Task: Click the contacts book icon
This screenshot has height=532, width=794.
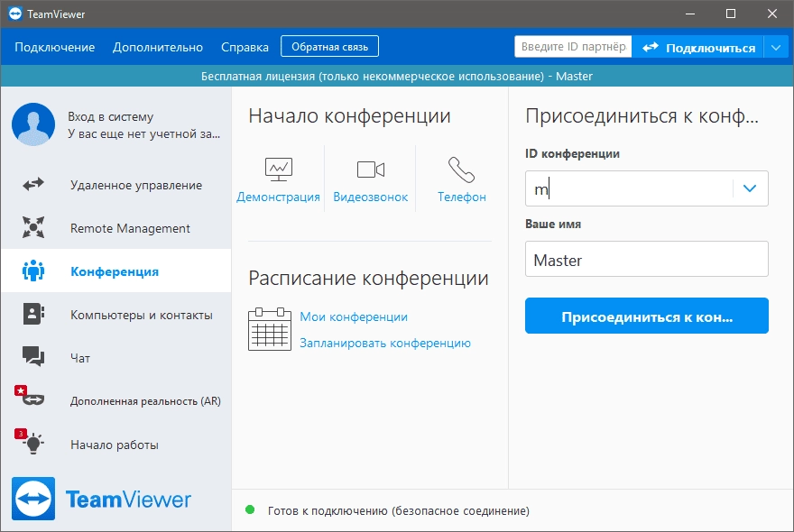Action: pyautogui.click(x=33, y=315)
